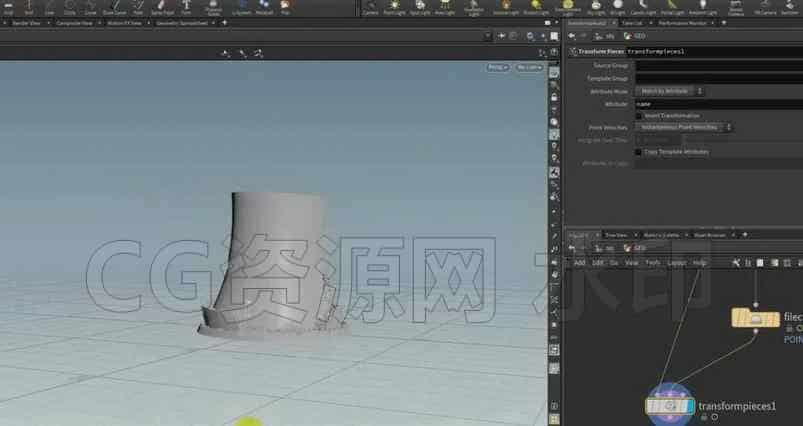Add a new tab beside Performance Monitor

pyautogui.click(x=724, y=23)
